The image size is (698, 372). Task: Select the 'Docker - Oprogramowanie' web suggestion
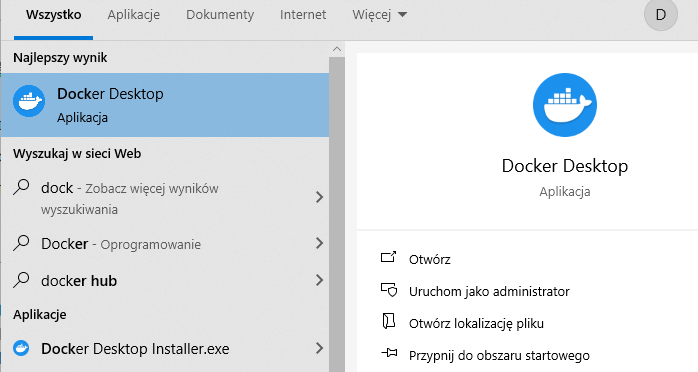pos(165,243)
